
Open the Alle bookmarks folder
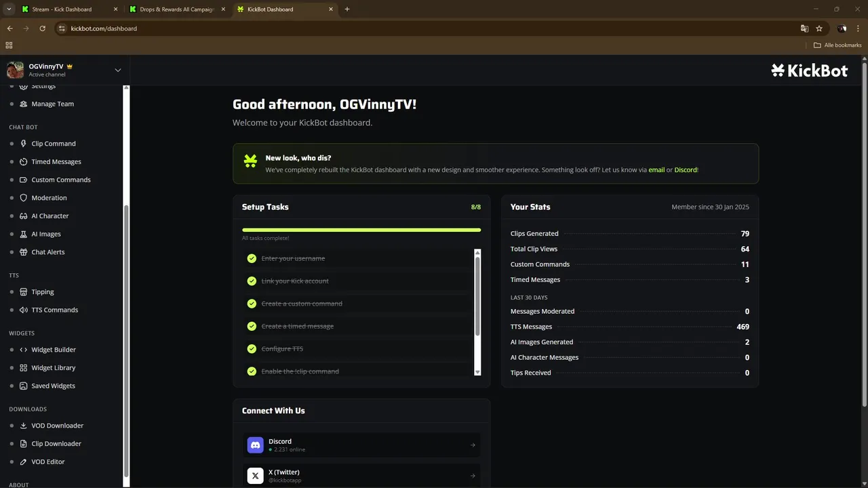[837, 45]
